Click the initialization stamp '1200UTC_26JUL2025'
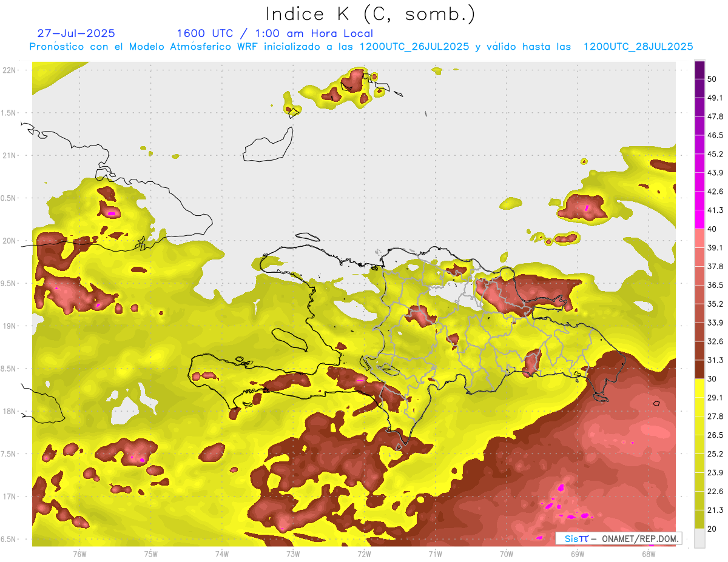This screenshot has height=562, width=728. coord(414,47)
